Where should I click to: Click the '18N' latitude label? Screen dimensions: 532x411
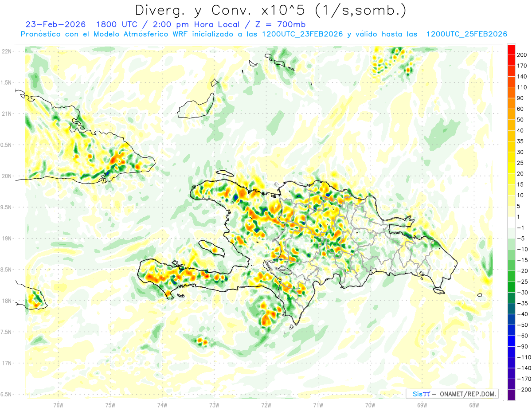7,301
